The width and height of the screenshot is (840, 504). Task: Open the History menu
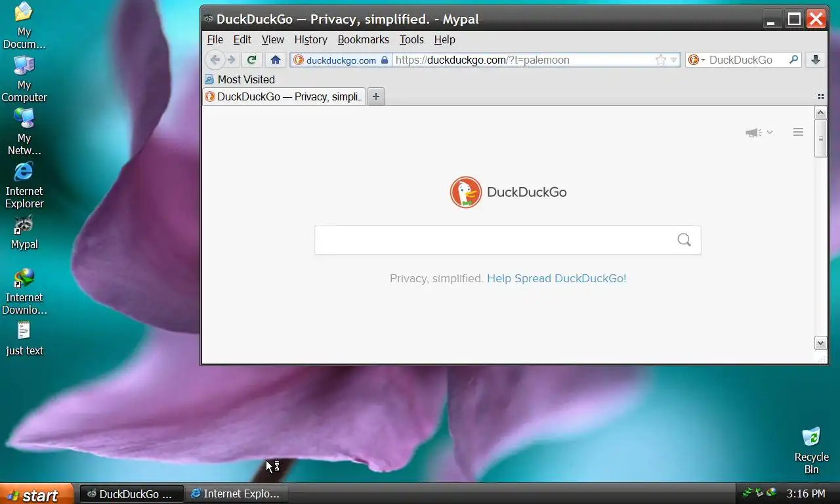pos(310,39)
